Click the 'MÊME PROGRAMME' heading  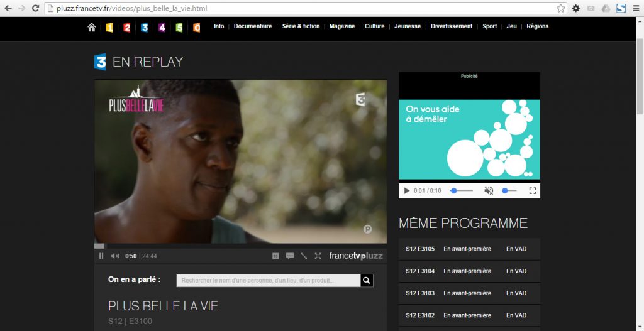tap(464, 223)
